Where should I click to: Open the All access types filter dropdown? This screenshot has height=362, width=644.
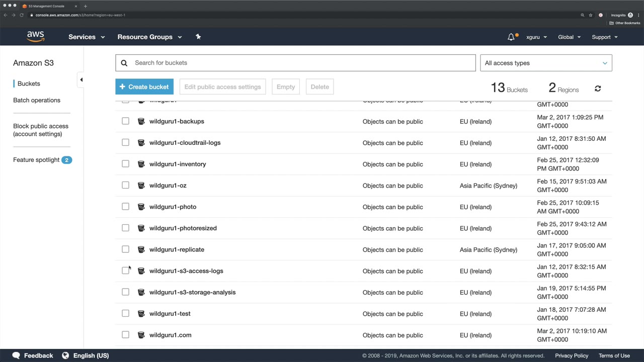(x=546, y=63)
